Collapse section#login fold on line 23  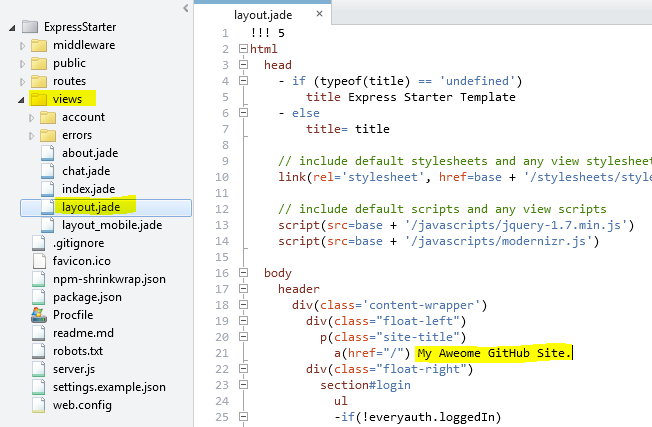tap(244, 385)
